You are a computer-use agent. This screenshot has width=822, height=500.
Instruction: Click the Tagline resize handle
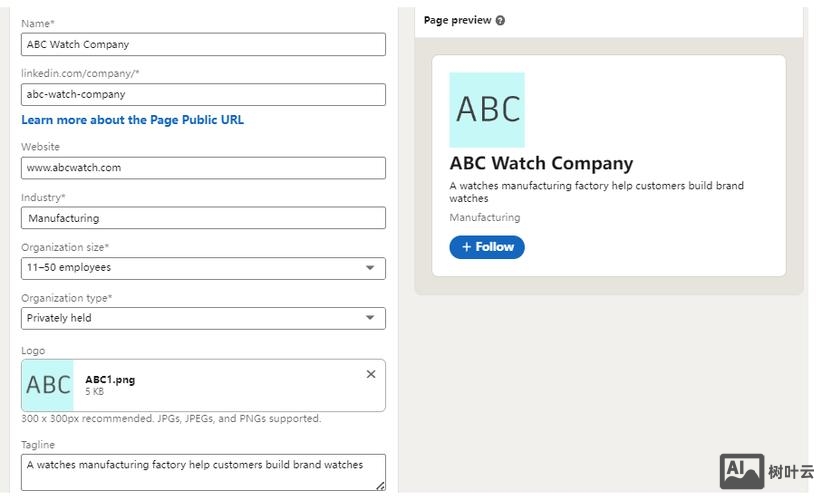(x=380, y=486)
